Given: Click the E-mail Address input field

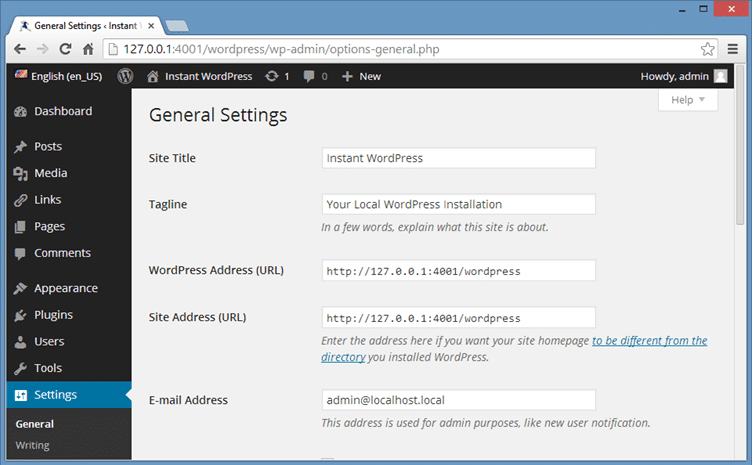Looking at the screenshot, I should point(458,400).
